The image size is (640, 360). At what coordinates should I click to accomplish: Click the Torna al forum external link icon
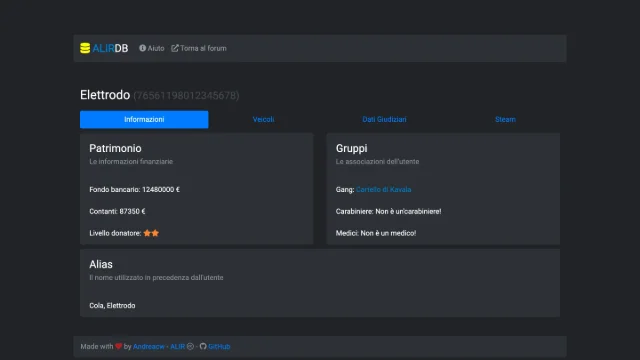(x=175, y=48)
